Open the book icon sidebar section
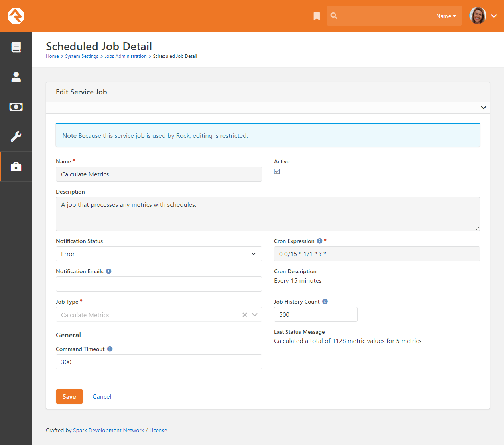The height and width of the screenshot is (445, 504). click(16, 47)
